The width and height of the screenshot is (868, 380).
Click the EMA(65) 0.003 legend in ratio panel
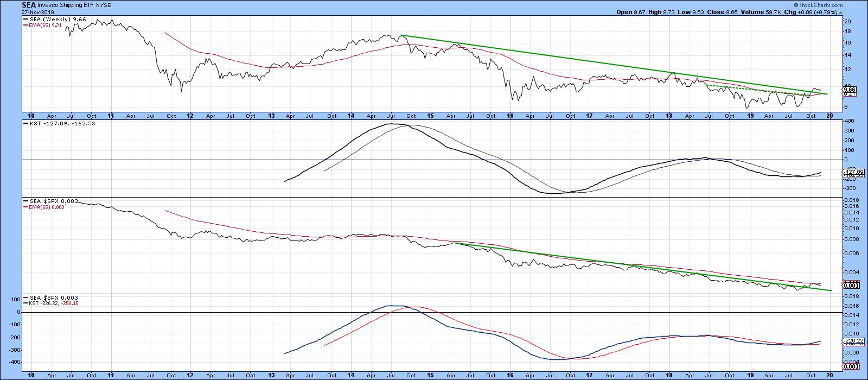click(44, 207)
